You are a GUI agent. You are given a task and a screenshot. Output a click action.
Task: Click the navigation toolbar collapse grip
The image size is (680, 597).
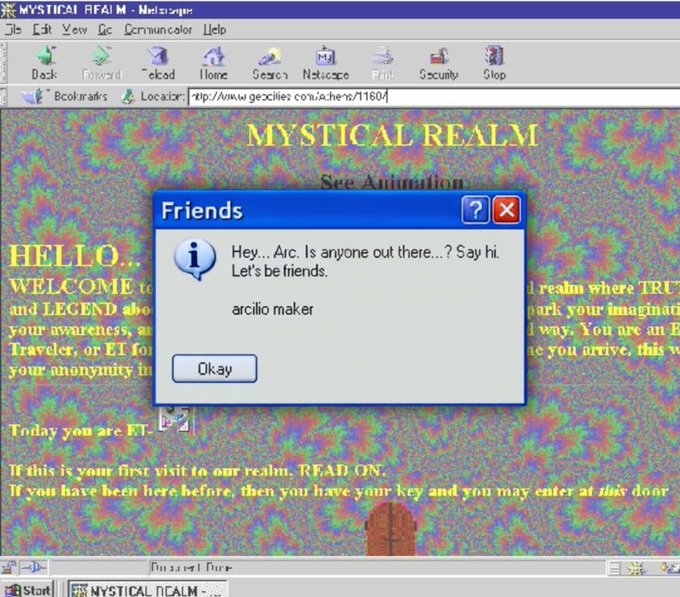(x=3, y=63)
